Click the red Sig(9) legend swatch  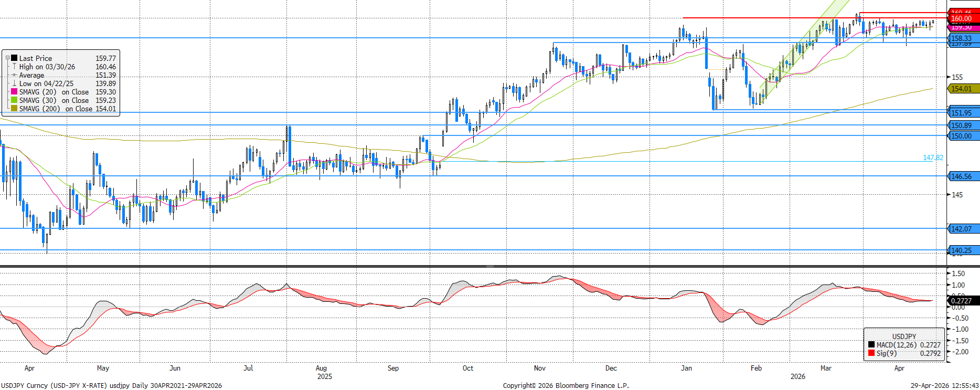pyautogui.click(x=871, y=353)
